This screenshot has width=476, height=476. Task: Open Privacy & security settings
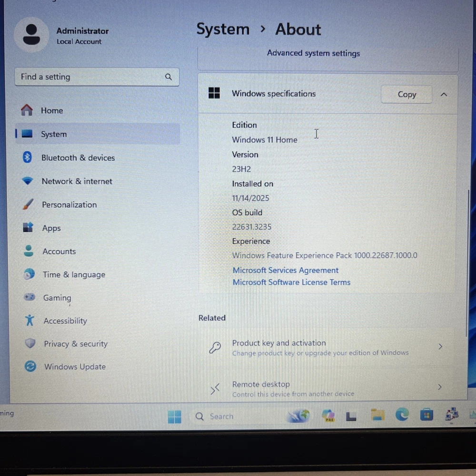coord(75,344)
